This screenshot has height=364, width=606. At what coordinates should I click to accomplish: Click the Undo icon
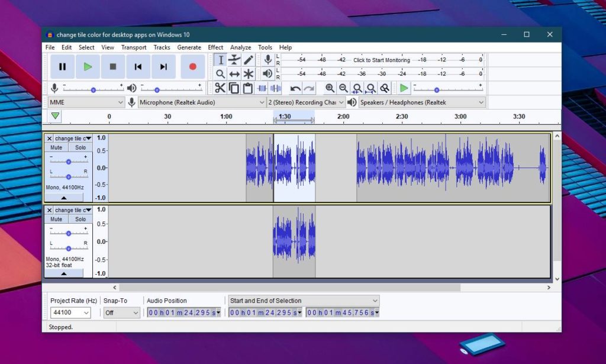(295, 88)
